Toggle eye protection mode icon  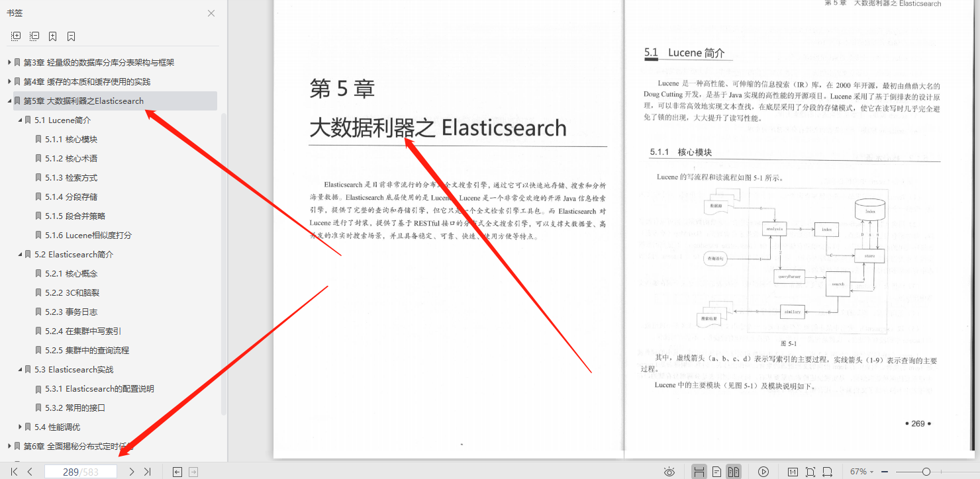click(x=669, y=472)
